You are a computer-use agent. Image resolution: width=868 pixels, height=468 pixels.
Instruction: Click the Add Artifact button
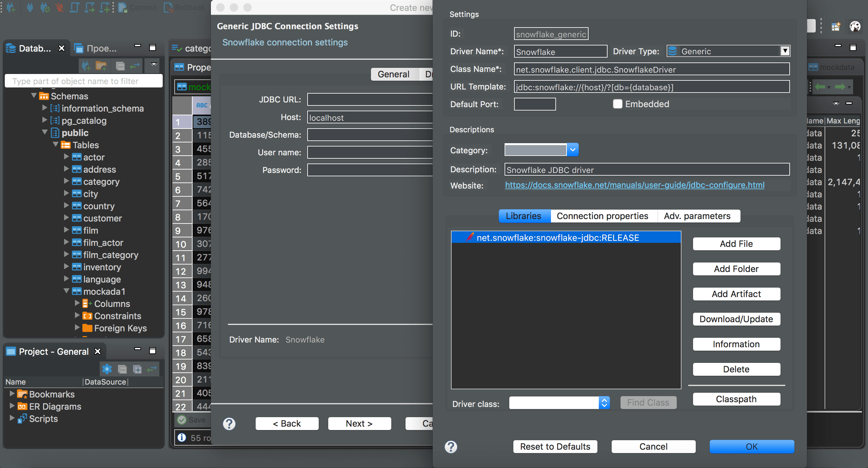736,293
